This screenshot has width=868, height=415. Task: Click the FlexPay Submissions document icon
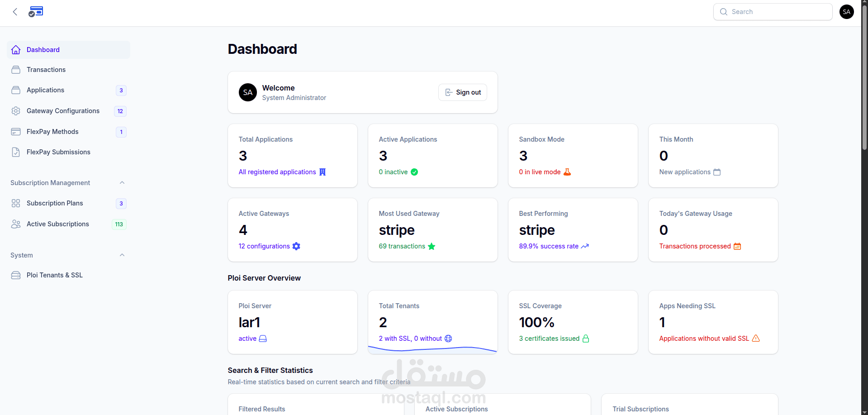(x=16, y=152)
